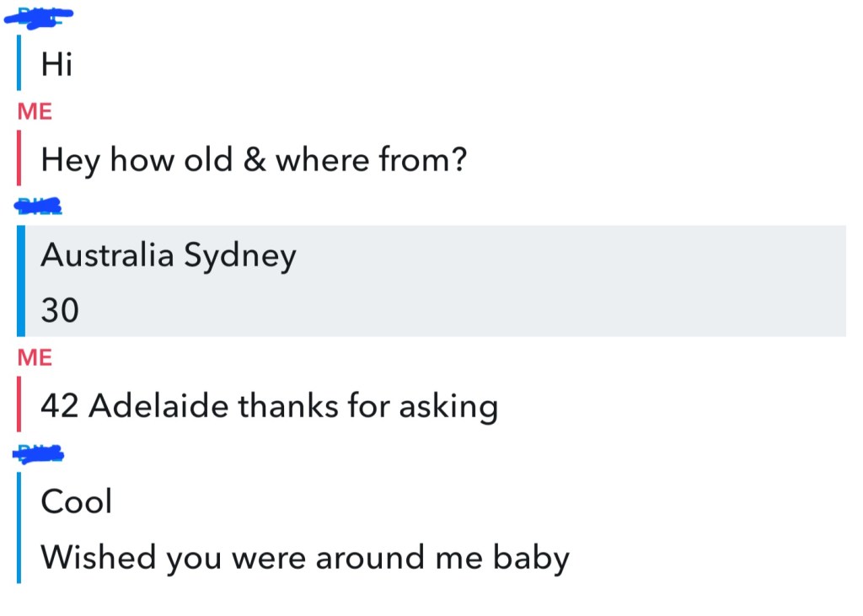Click the blue bar beside "Cool"
The width and height of the screenshot is (863, 616).
pyautogui.click(x=19, y=501)
